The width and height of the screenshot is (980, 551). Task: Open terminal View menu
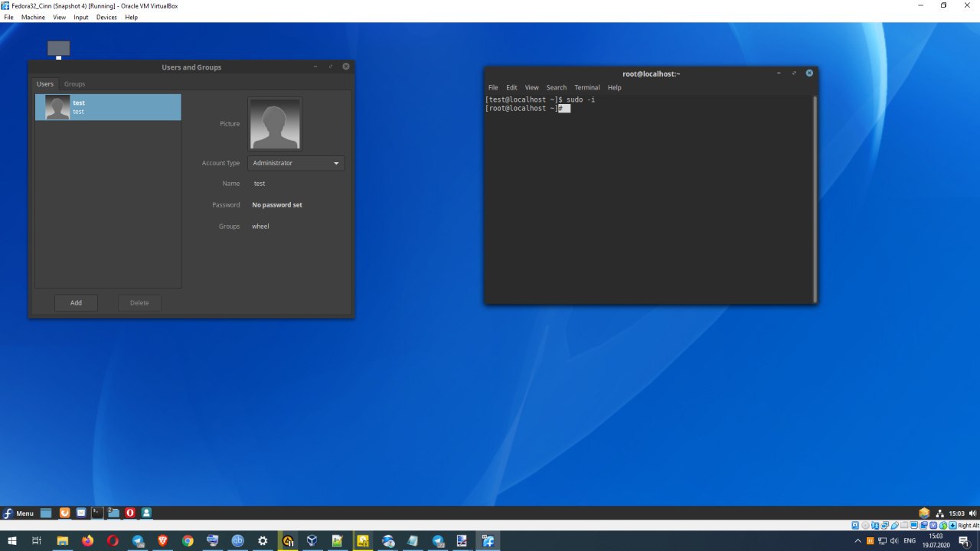click(x=531, y=87)
